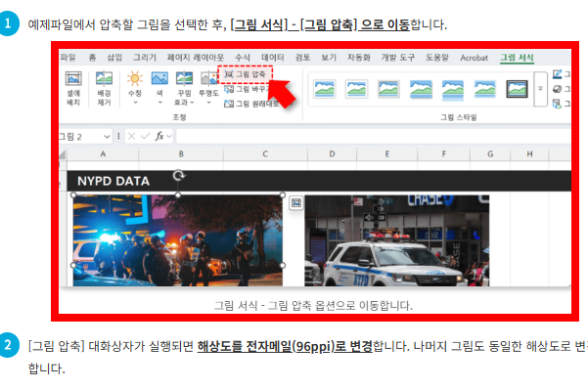Select the night police officers photo

pos(178,240)
